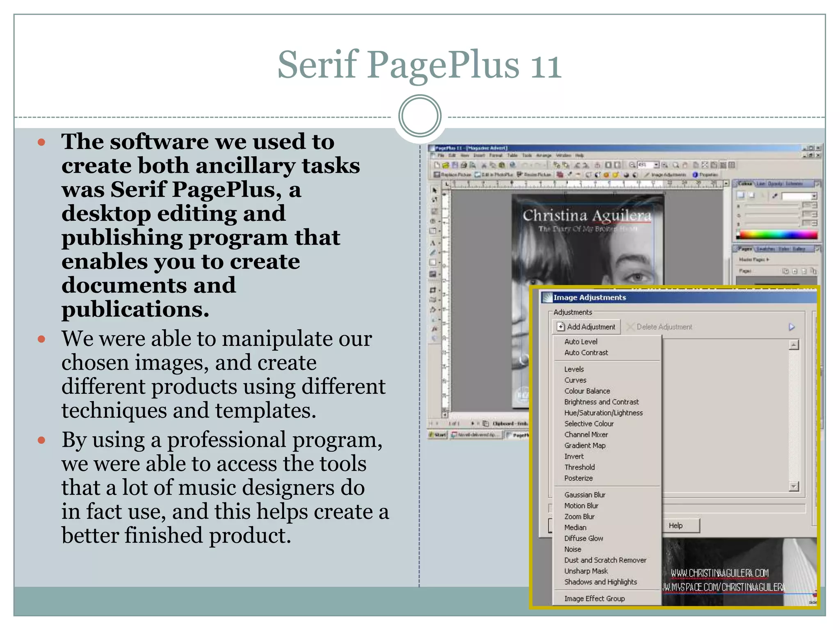Switch to the Line tab

tap(760, 183)
